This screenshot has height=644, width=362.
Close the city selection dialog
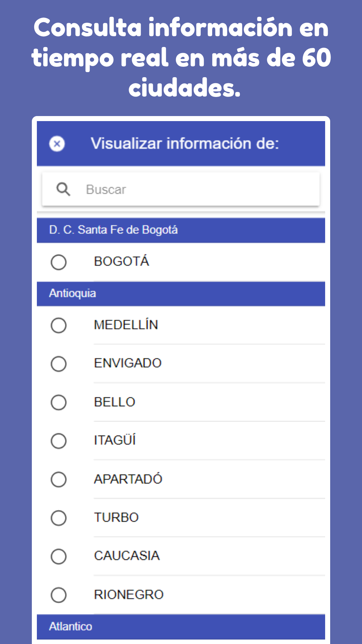[57, 144]
